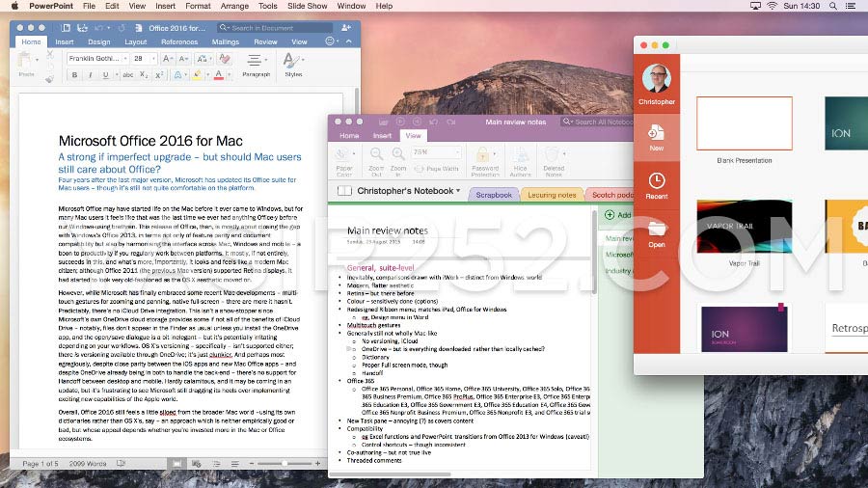Click the red font color button in Word
Viewport: 868px width, 488px height.
coord(219,75)
